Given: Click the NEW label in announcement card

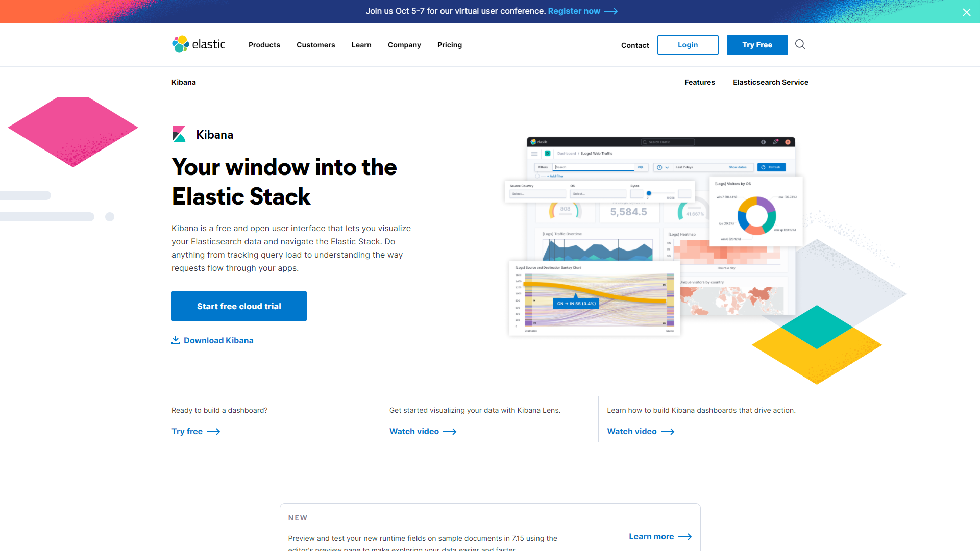Looking at the screenshot, I should pyautogui.click(x=298, y=518).
